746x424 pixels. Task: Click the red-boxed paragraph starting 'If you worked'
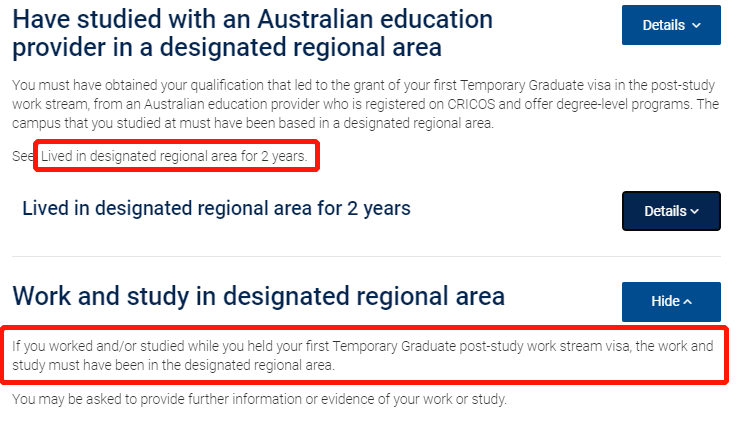[x=363, y=355]
